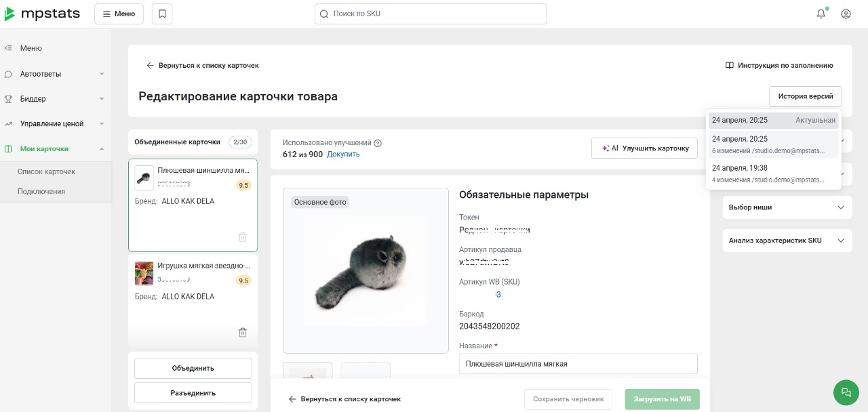Focus the Поиск по SKU search field
Viewport: 868px width, 412px height.
[x=431, y=14]
